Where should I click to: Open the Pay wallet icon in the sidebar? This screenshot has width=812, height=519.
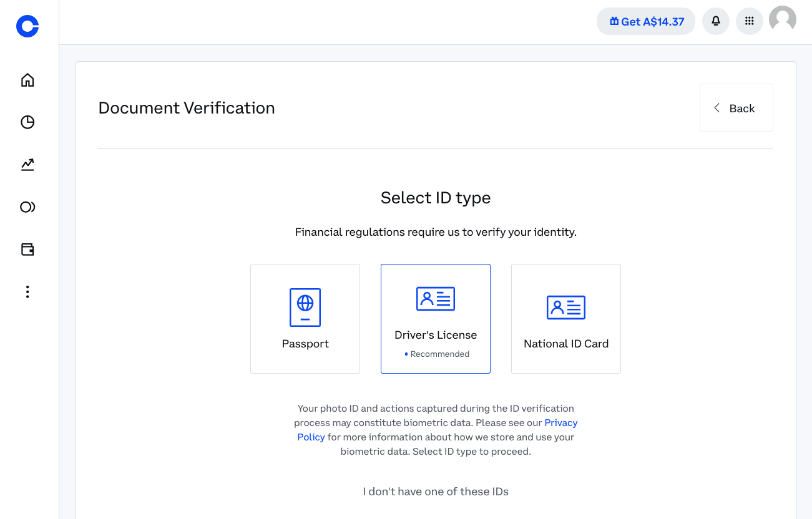pos(27,249)
